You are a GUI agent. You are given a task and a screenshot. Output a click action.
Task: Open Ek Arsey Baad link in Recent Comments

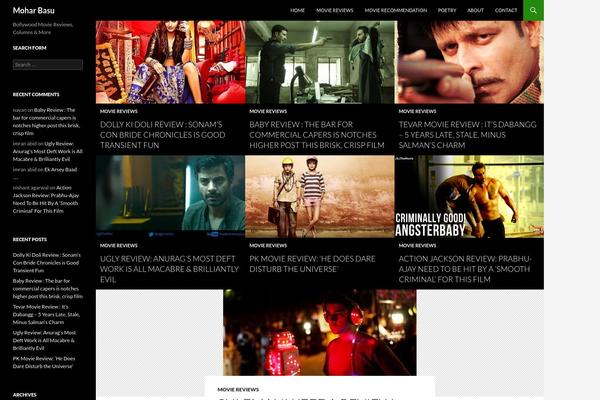click(x=60, y=170)
